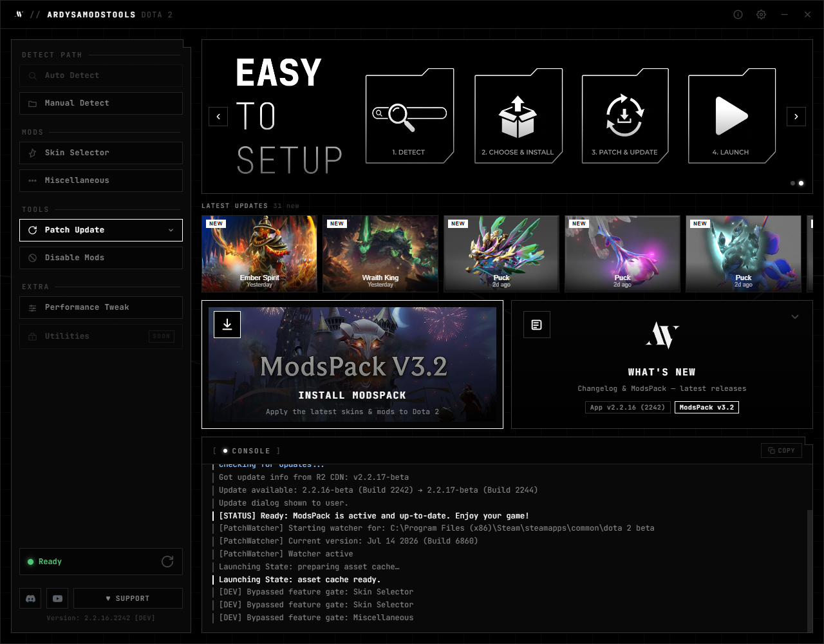824x644 pixels.
Task: Minimize the ArdysaModsTools window
Action: point(785,14)
